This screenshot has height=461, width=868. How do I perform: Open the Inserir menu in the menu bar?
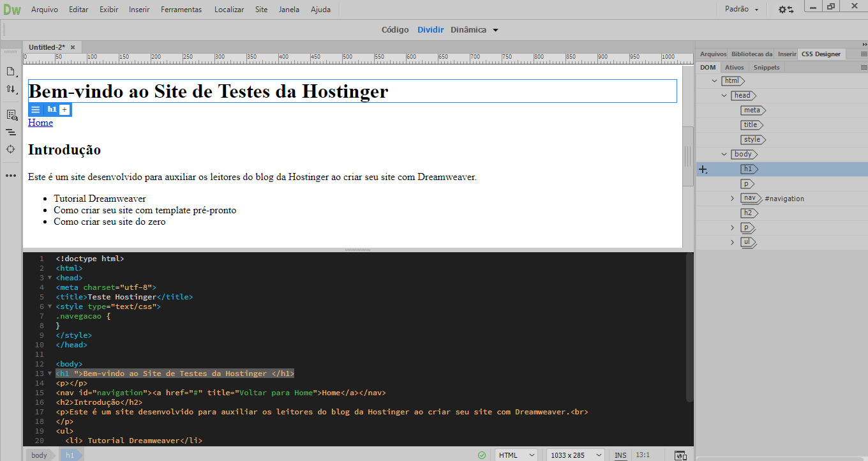[139, 10]
